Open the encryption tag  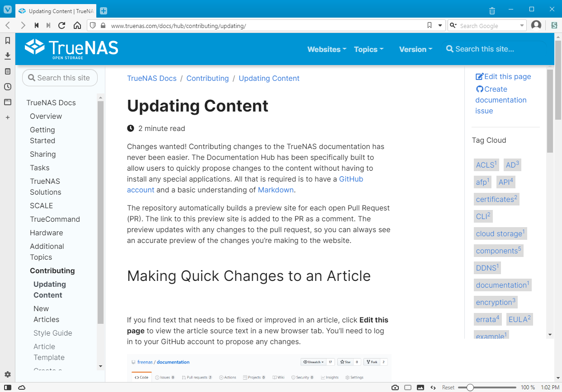(x=496, y=302)
